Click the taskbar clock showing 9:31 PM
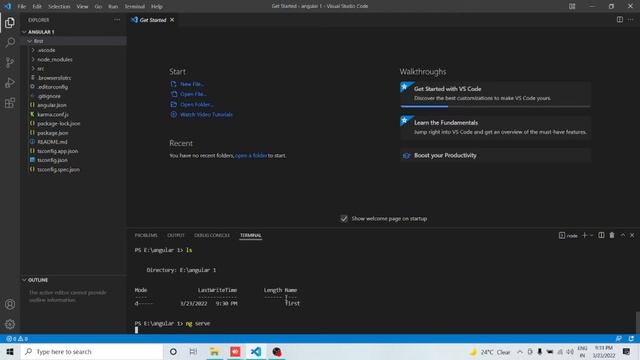640x360 pixels. tap(604, 352)
